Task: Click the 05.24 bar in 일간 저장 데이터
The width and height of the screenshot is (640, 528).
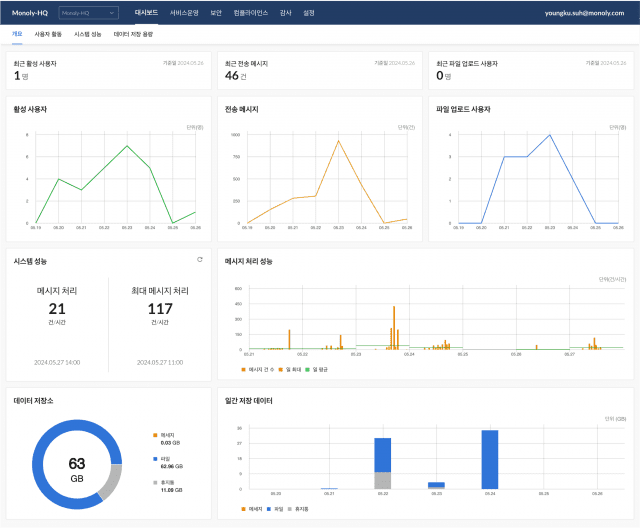Action: tap(489, 459)
